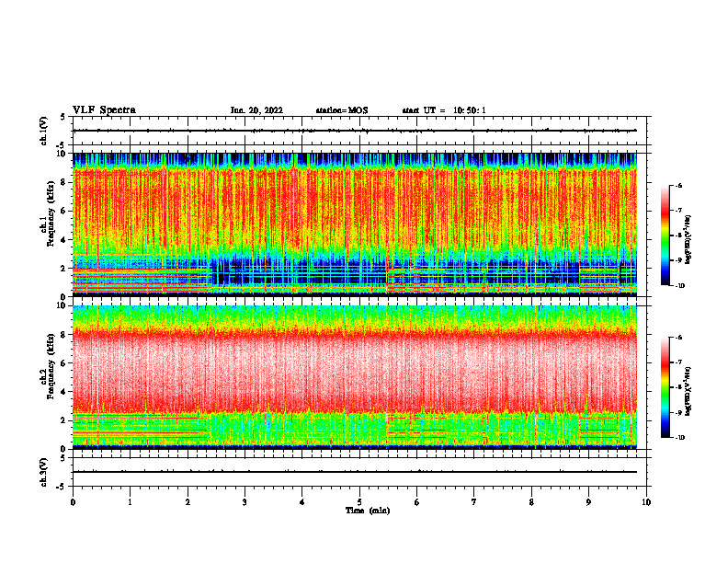Viewport: 728px width, 563px height.
Task: Click the ch.2 frequency tick label "8"
Action: (x=63, y=335)
